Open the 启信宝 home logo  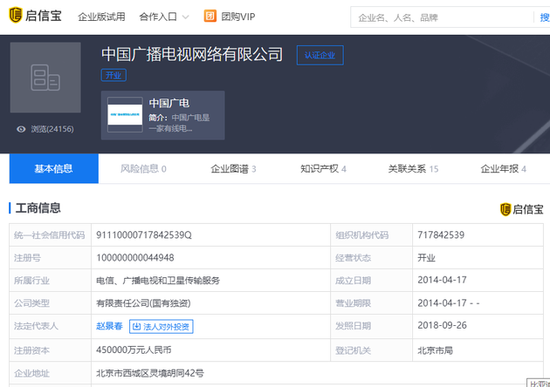tap(35, 15)
